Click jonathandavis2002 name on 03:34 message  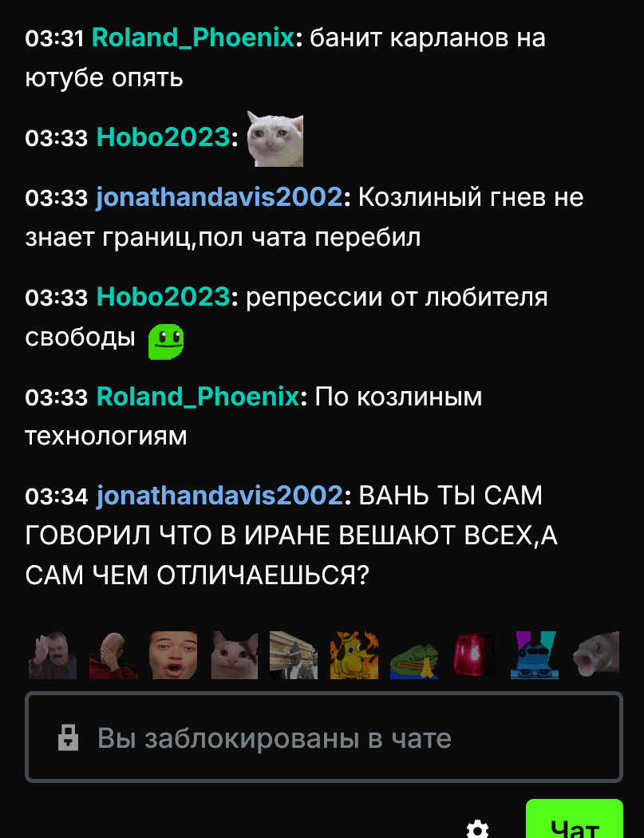point(219,496)
